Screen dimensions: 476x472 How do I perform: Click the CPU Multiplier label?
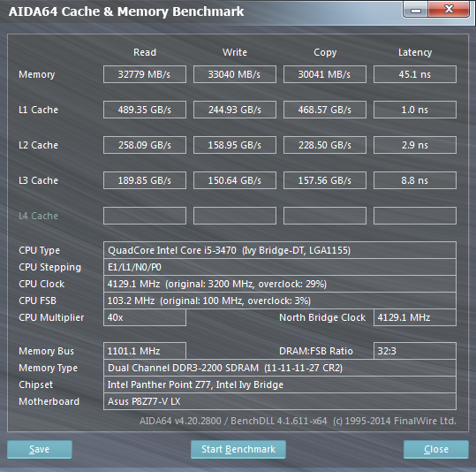pyautogui.click(x=51, y=317)
